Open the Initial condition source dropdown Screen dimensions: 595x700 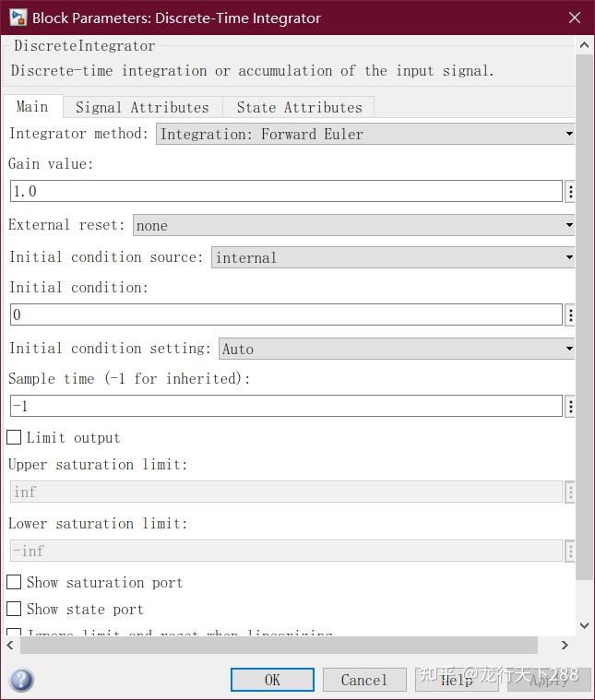(393, 258)
